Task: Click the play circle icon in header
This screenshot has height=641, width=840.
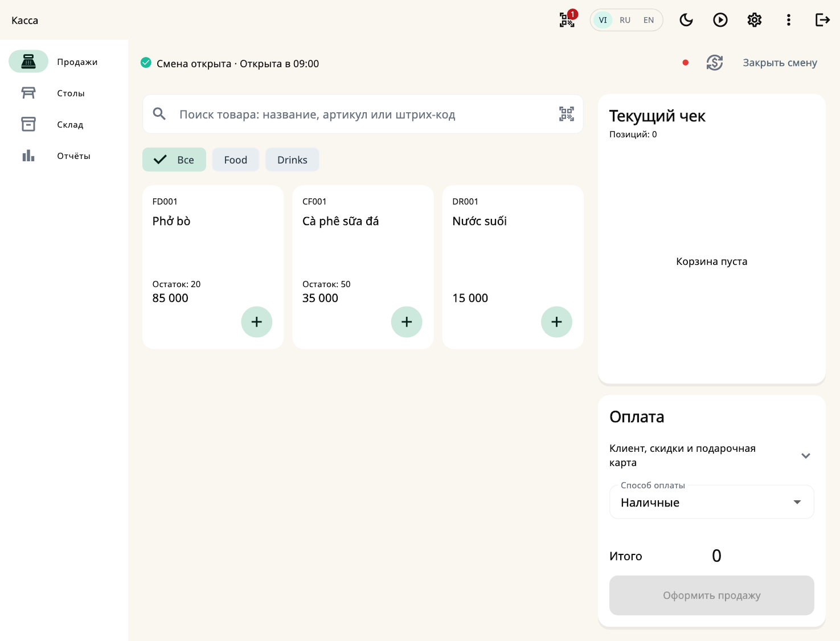Action: [720, 20]
